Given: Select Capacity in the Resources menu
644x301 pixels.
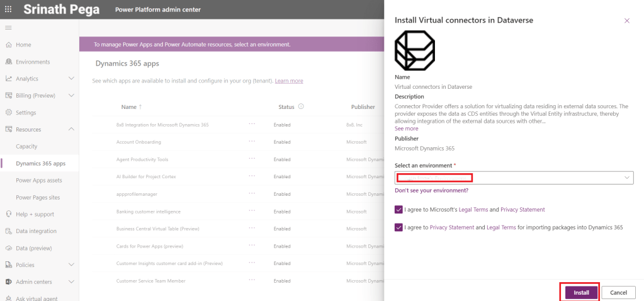Looking at the screenshot, I should tap(26, 147).
